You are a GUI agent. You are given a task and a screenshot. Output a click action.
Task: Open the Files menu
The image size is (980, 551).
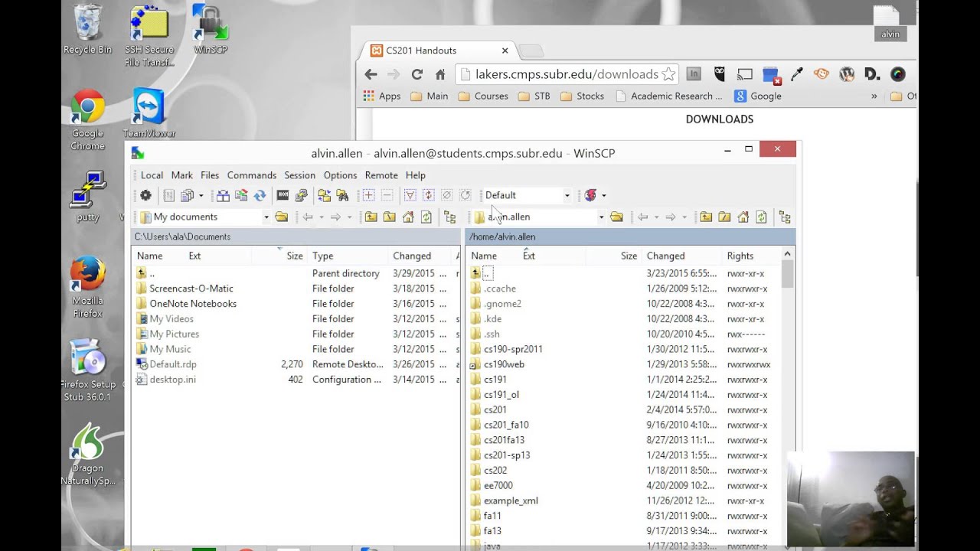[x=210, y=175]
